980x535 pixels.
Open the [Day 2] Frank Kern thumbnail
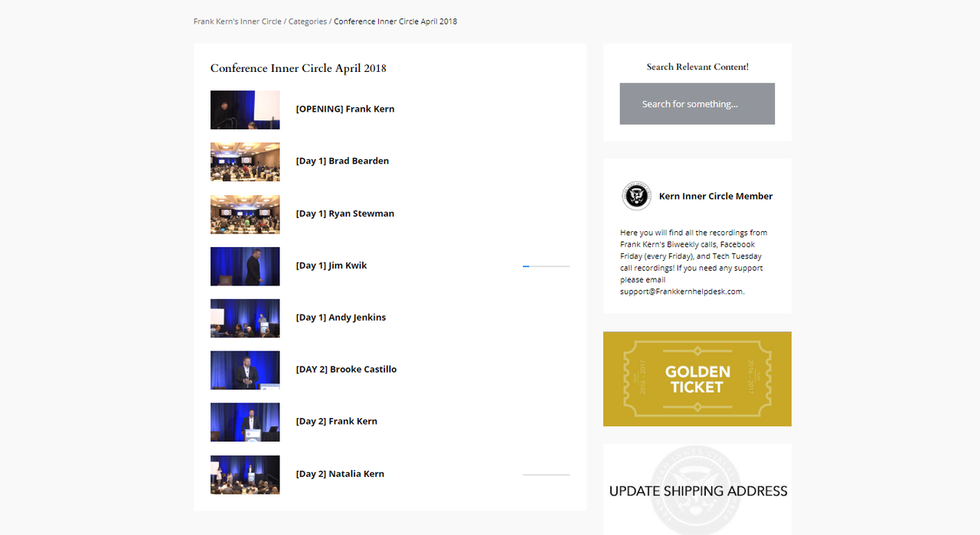[x=245, y=422]
